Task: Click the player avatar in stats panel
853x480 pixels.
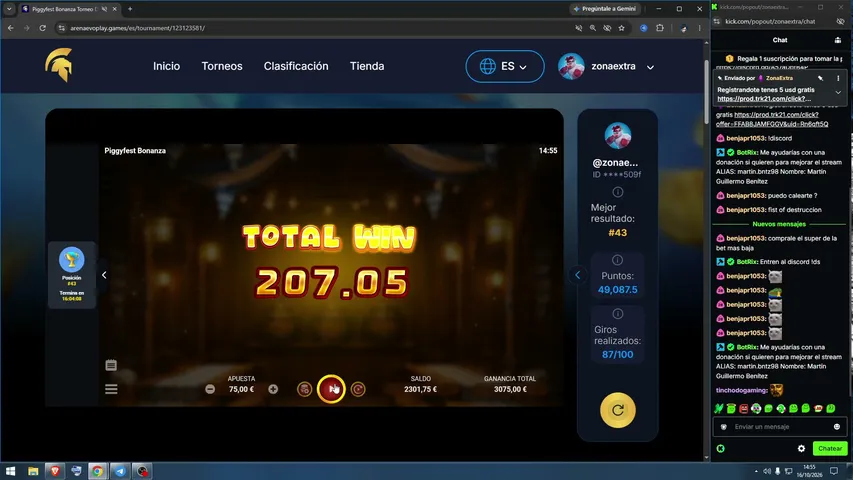Action: (617, 136)
